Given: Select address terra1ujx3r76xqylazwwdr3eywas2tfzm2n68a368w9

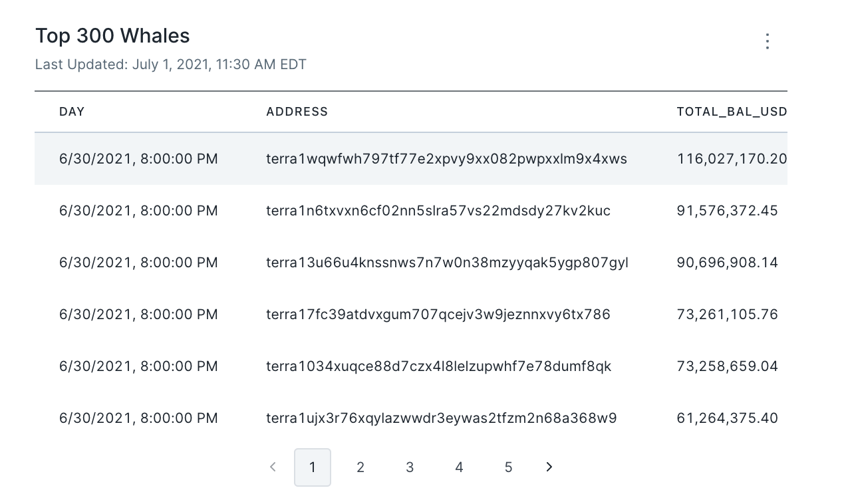Looking at the screenshot, I should (441, 418).
